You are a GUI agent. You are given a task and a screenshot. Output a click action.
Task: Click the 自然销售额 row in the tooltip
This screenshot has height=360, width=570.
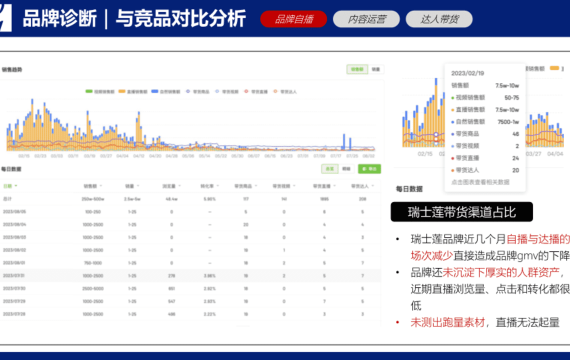point(485,121)
